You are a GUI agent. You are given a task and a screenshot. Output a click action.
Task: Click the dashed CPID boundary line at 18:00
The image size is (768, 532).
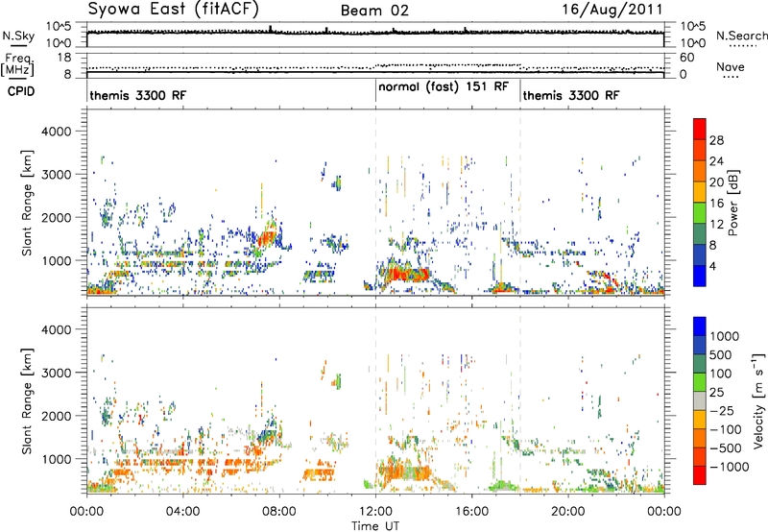click(x=520, y=202)
